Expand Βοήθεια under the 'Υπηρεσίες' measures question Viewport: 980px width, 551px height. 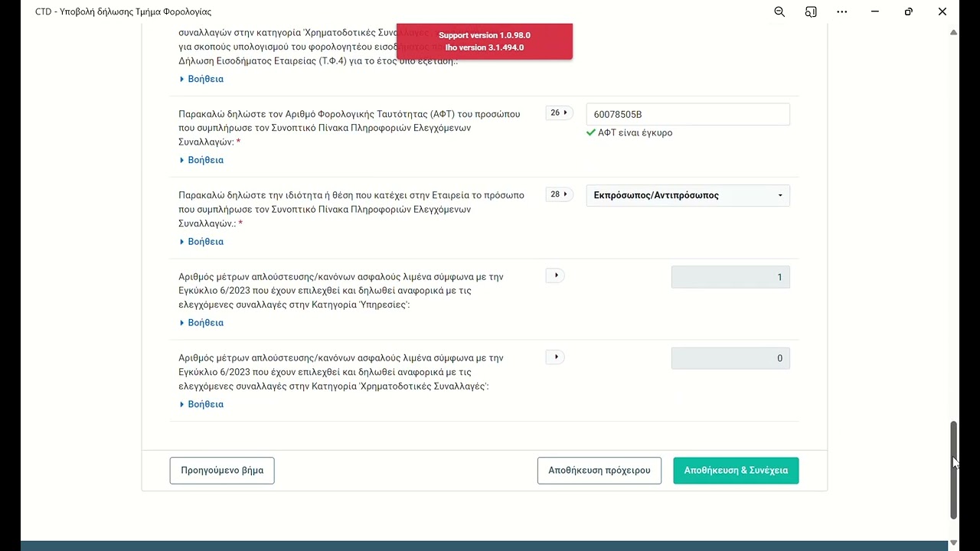[x=202, y=323]
